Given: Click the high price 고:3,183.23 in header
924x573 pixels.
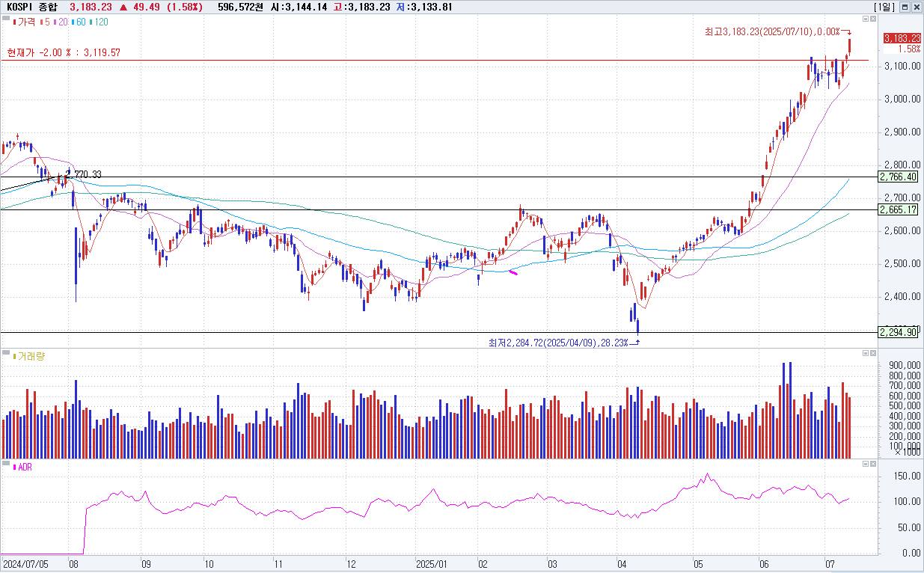Looking at the screenshot, I should [361, 7].
